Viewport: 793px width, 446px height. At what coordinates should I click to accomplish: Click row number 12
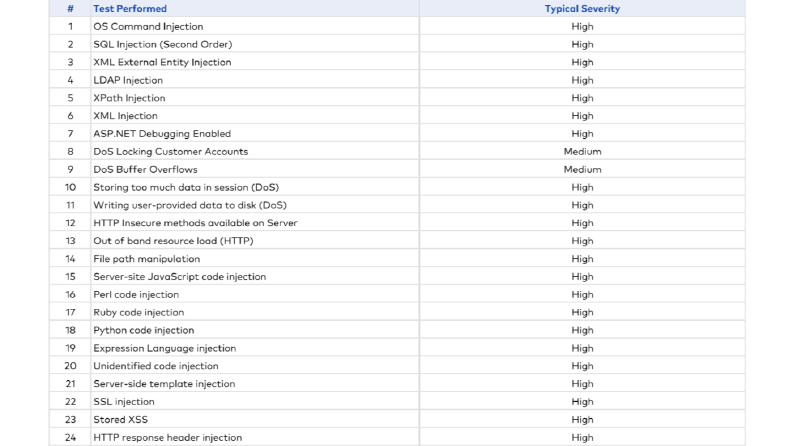70,223
